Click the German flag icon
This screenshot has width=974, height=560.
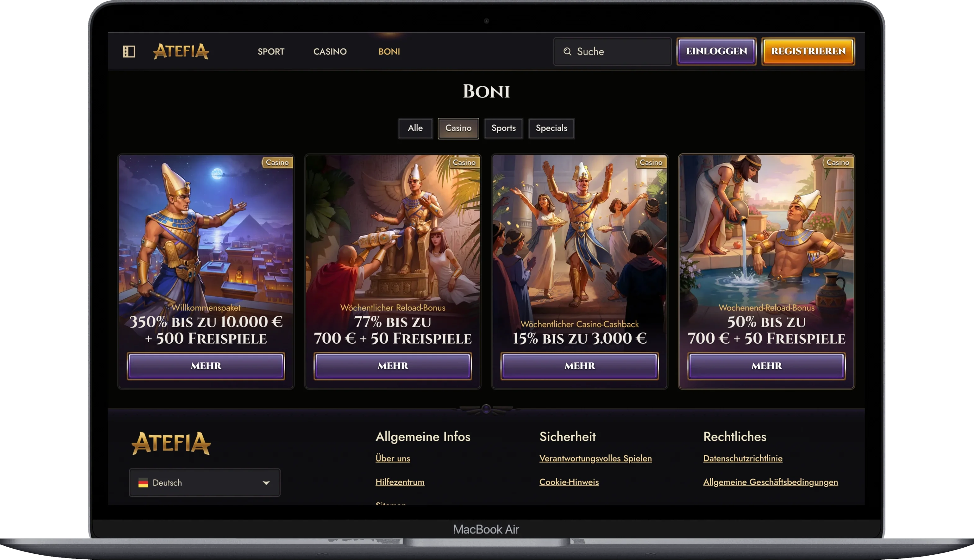pos(143,483)
